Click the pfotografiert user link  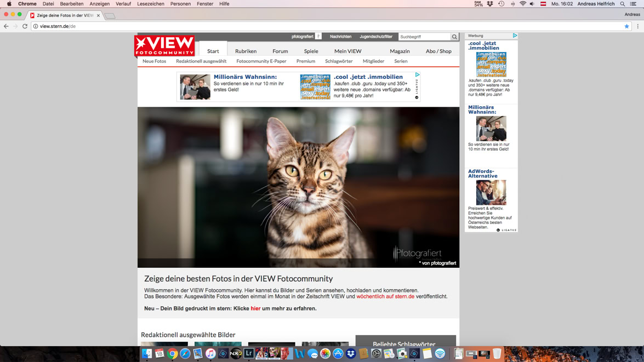tap(303, 37)
